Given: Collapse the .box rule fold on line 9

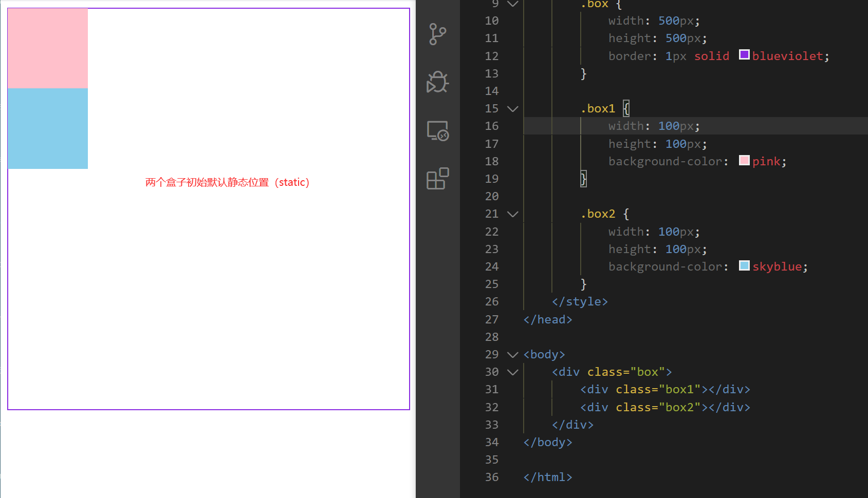Looking at the screenshot, I should coord(513,4).
